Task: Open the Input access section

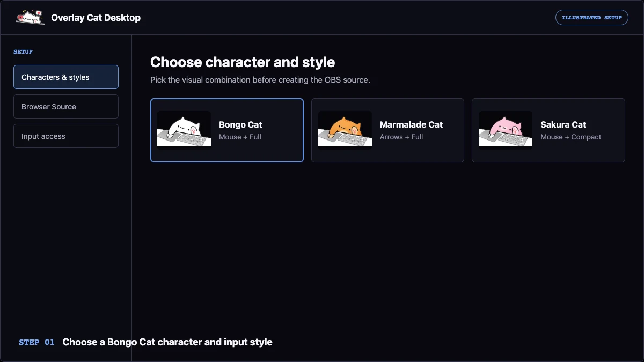Action: click(x=66, y=136)
